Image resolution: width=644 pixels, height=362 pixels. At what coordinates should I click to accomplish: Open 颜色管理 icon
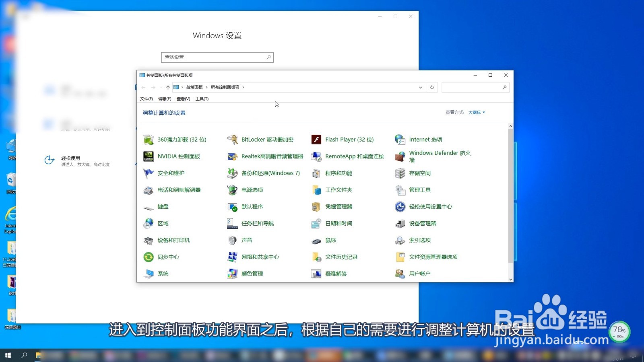pyautogui.click(x=232, y=274)
